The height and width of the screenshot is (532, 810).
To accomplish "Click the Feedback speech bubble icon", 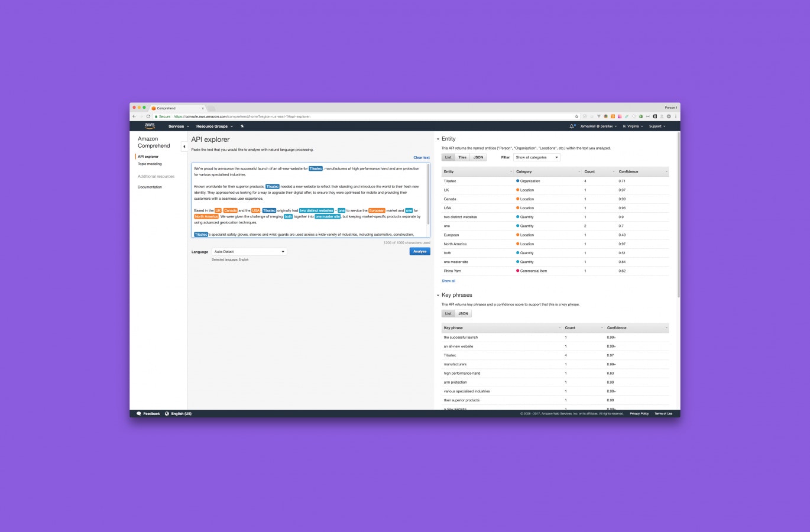I will coord(139,414).
